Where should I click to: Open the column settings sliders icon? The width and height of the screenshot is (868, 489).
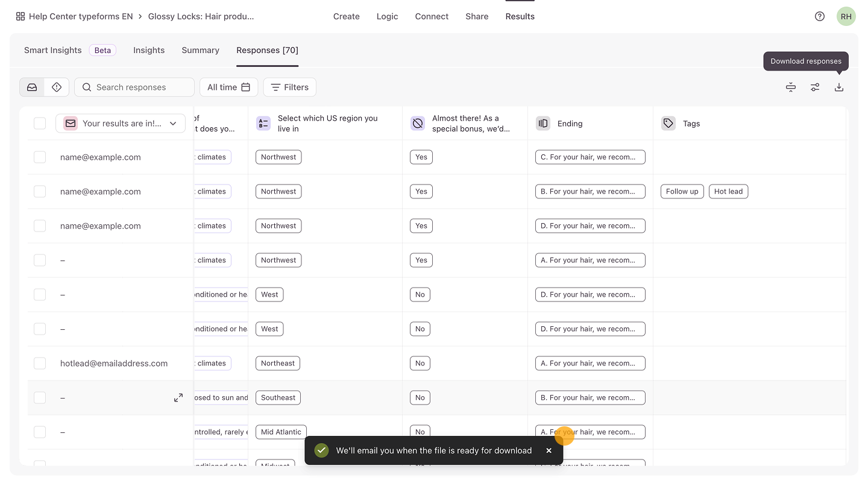(x=815, y=87)
